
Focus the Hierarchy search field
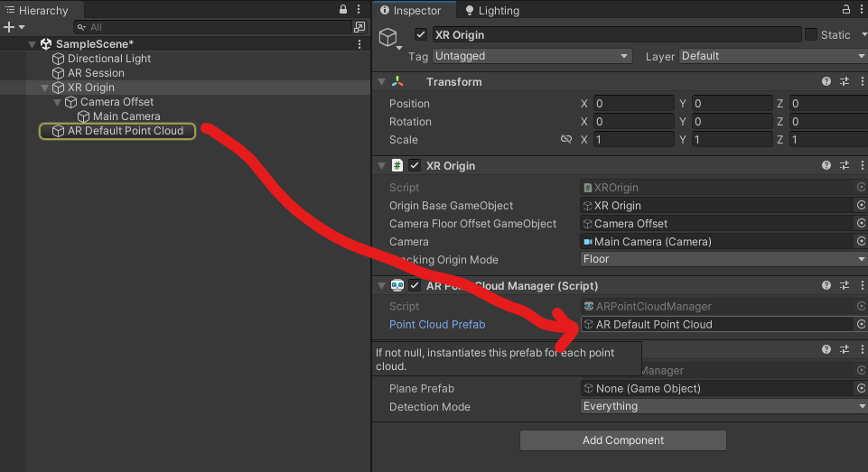tap(212, 27)
